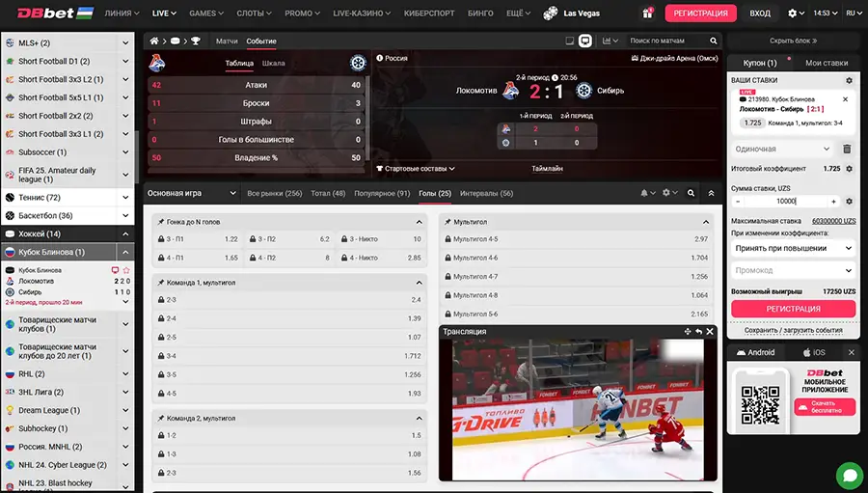The height and width of the screenshot is (493, 868).
Task: Open video icon for Кубок Блинова match
Action: [115, 270]
